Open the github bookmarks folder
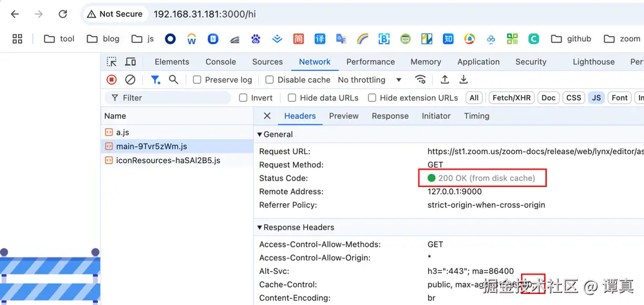Viewport: 644px width, 305px height. [x=571, y=39]
